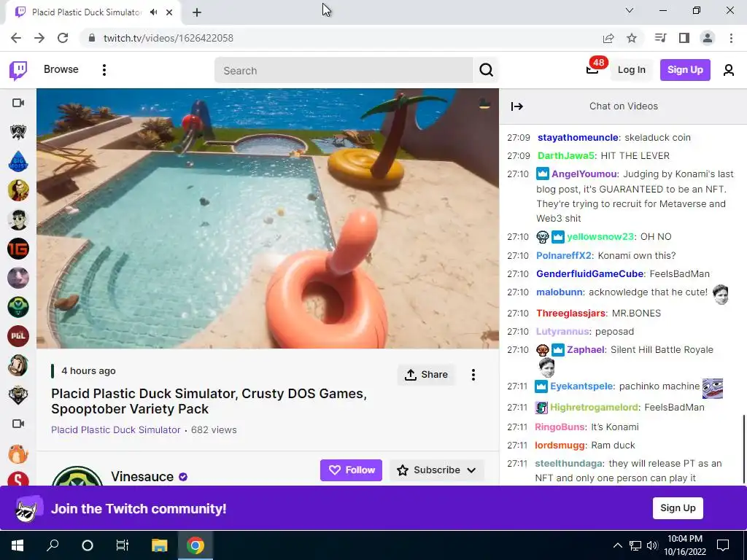The image size is (747, 560).
Task: Click the camera icon atop the sidebar
Action: coord(18,103)
